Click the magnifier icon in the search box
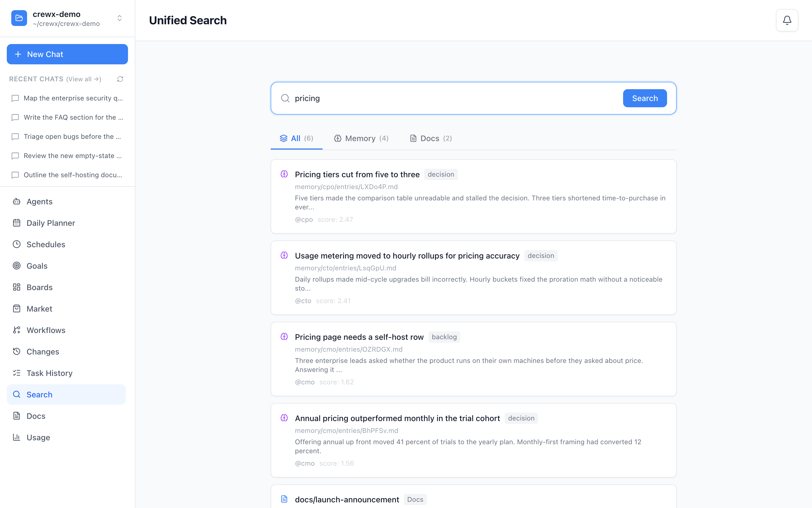This screenshot has width=812, height=508. (285, 98)
